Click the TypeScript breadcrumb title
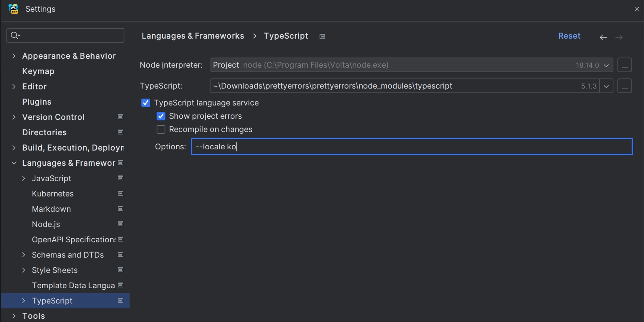The height and width of the screenshot is (322, 644). pyautogui.click(x=286, y=36)
